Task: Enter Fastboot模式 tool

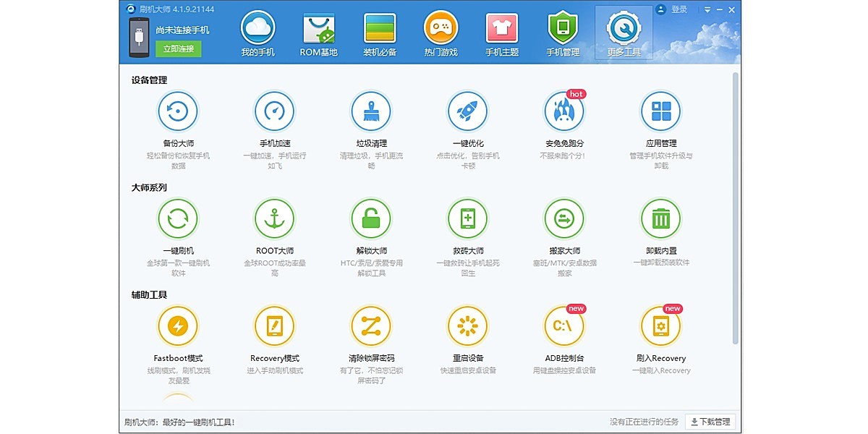Action: [178, 326]
